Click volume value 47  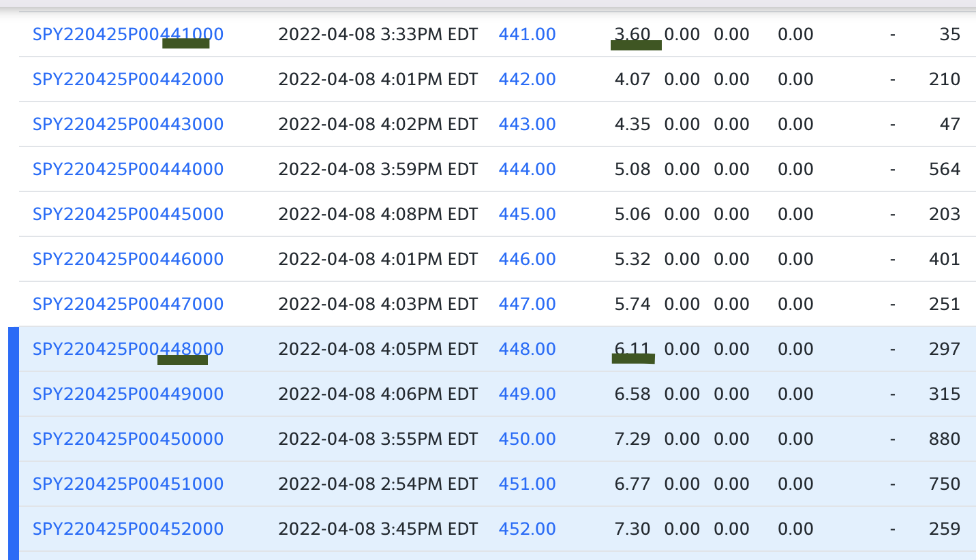click(949, 124)
